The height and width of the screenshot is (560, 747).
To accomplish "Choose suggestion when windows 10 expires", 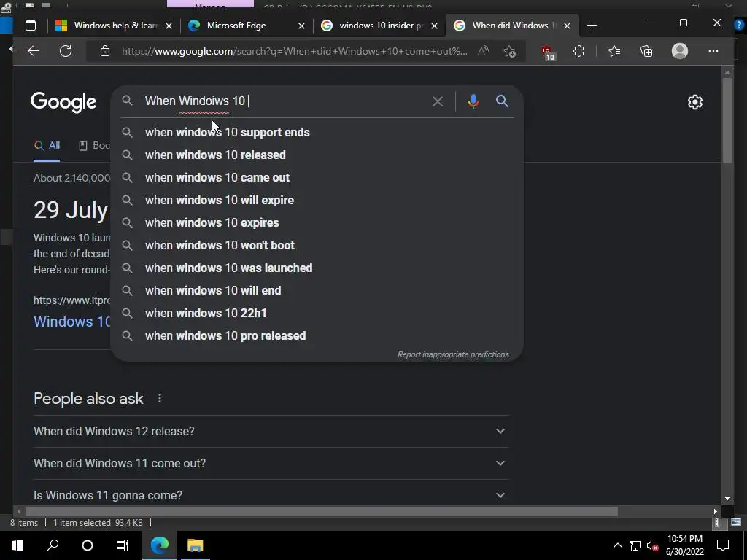I will (317, 223).
